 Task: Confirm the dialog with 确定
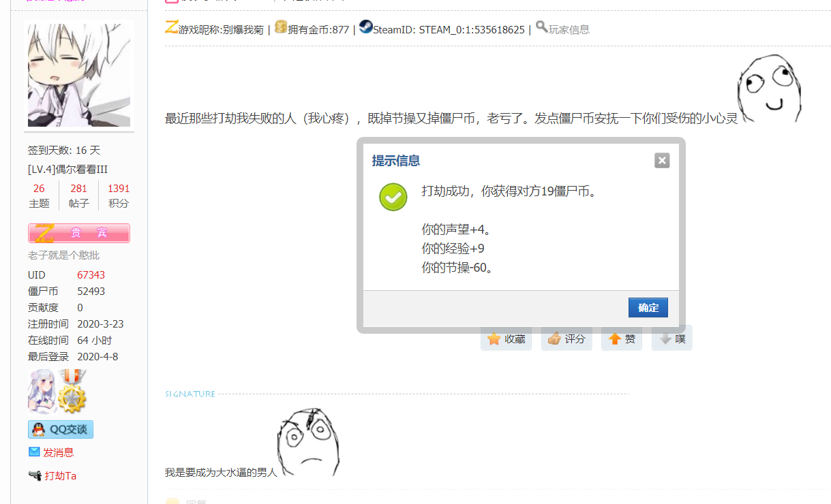[647, 307]
